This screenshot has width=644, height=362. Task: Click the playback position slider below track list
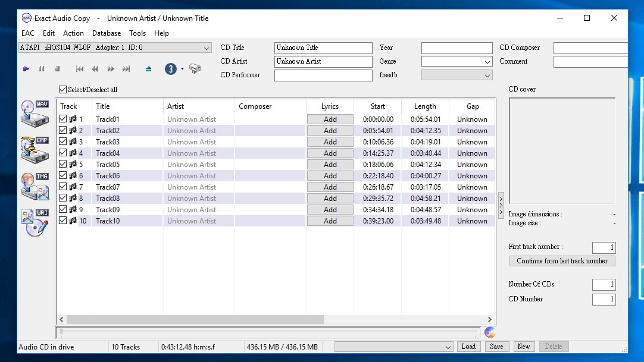[x=268, y=332]
